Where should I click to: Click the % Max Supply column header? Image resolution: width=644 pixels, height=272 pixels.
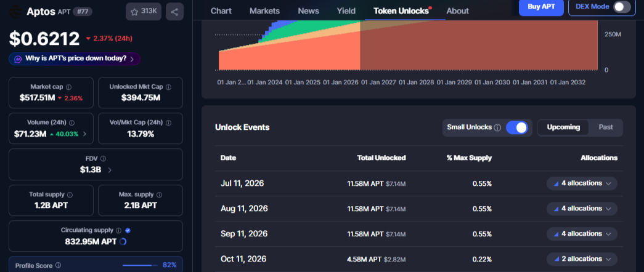[469, 158]
